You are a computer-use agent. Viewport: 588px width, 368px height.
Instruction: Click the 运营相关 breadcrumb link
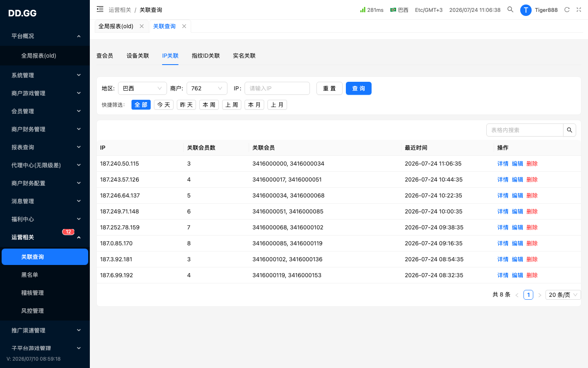point(120,10)
